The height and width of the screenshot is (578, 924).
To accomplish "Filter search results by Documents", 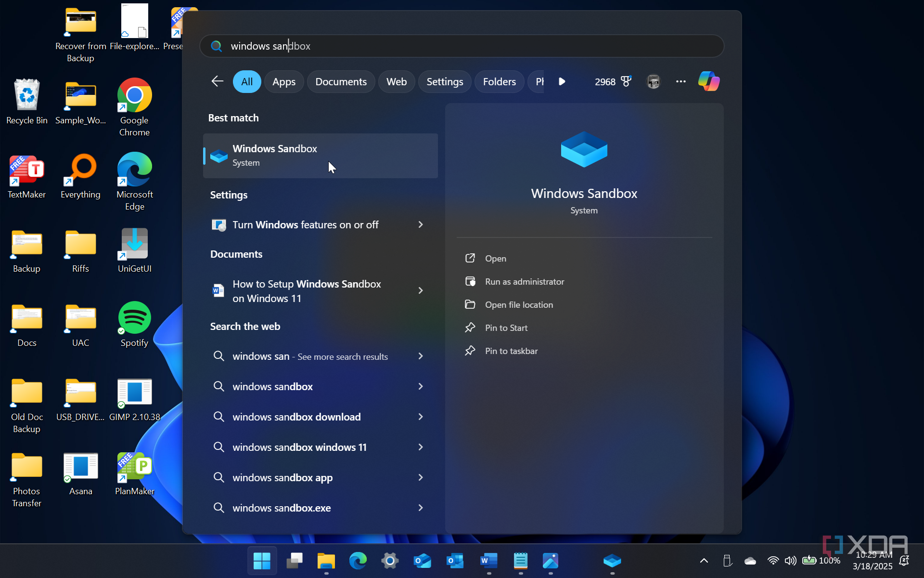I will [x=341, y=81].
